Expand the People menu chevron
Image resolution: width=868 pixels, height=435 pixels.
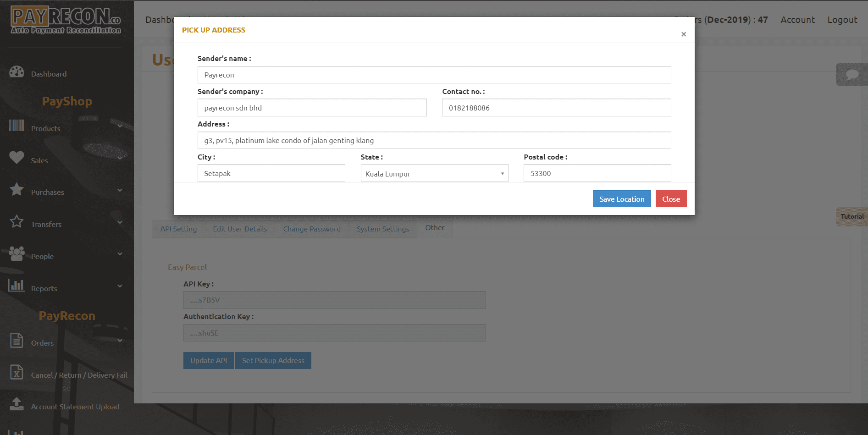(120, 254)
